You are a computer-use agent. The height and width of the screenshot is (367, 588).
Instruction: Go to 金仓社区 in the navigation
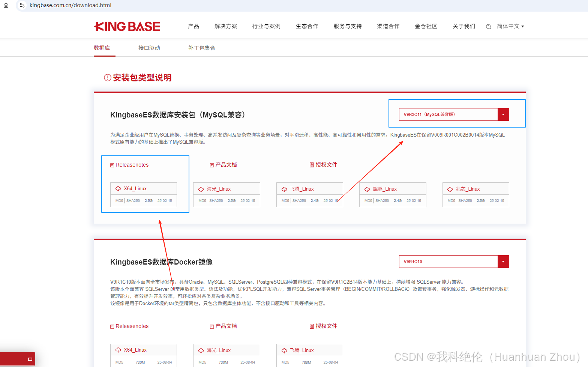tap(426, 26)
